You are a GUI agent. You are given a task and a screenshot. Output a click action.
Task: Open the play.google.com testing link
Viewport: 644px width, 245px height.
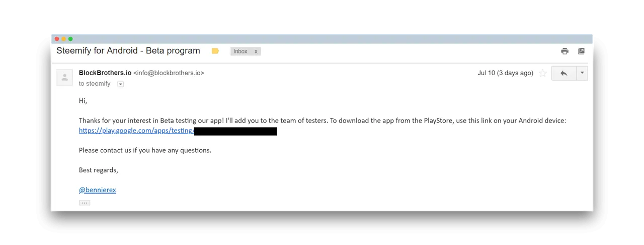136,131
